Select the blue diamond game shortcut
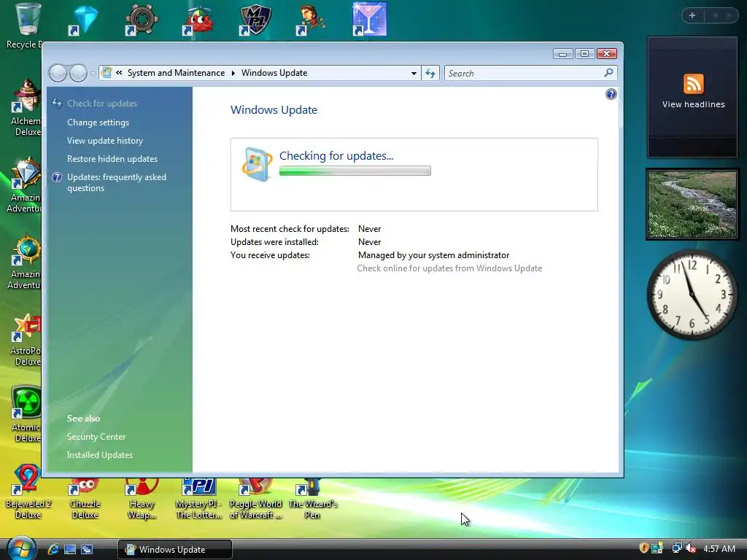This screenshot has height=560, width=747. click(x=84, y=20)
